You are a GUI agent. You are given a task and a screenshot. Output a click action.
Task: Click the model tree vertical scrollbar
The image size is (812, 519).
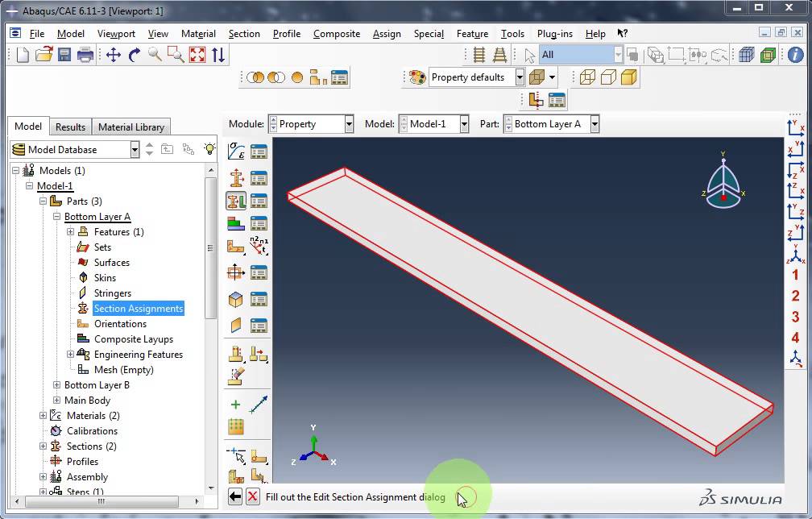pyautogui.click(x=210, y=248)
